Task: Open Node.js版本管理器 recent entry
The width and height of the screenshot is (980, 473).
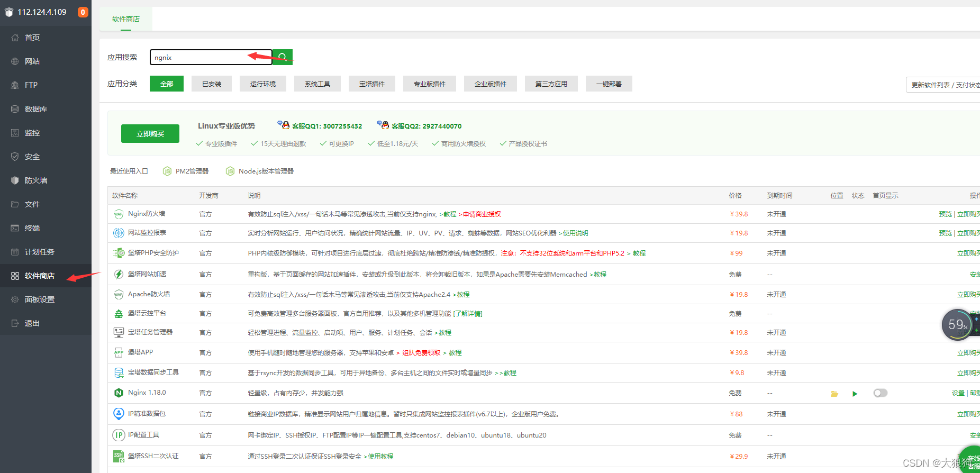Action: coord(259,171)
